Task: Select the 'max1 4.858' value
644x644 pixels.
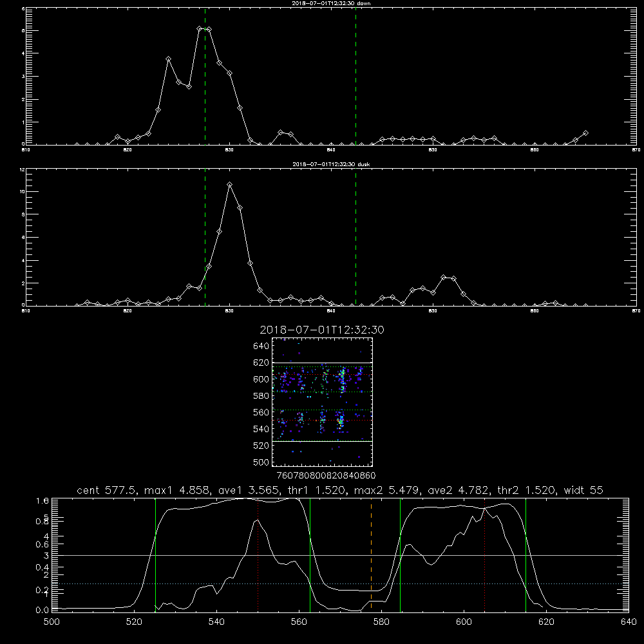Action: pyautogui.click(x=178, y=490)
